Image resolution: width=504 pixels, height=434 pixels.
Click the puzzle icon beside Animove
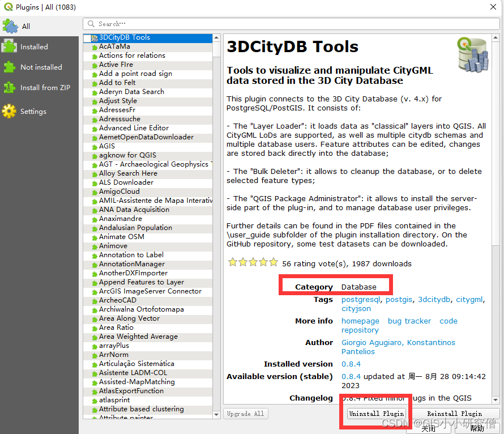coord(95,247)
